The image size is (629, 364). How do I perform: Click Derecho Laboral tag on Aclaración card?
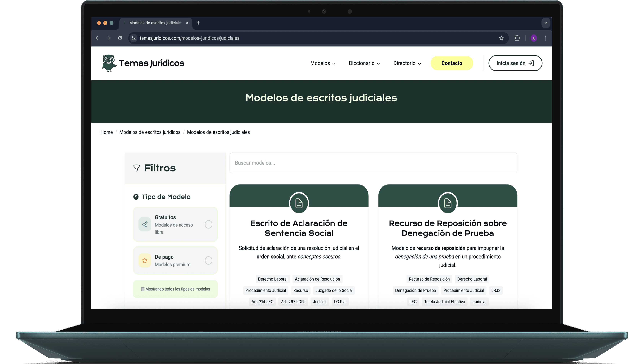[273, 279]
